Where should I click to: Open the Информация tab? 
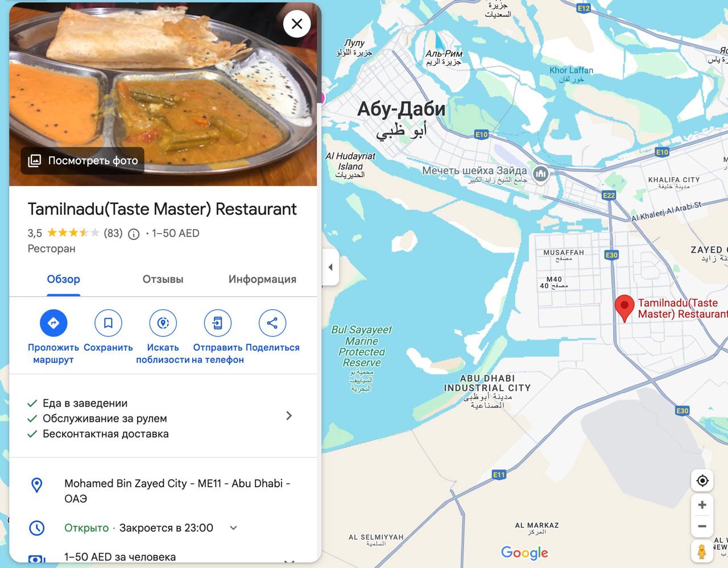262,279
